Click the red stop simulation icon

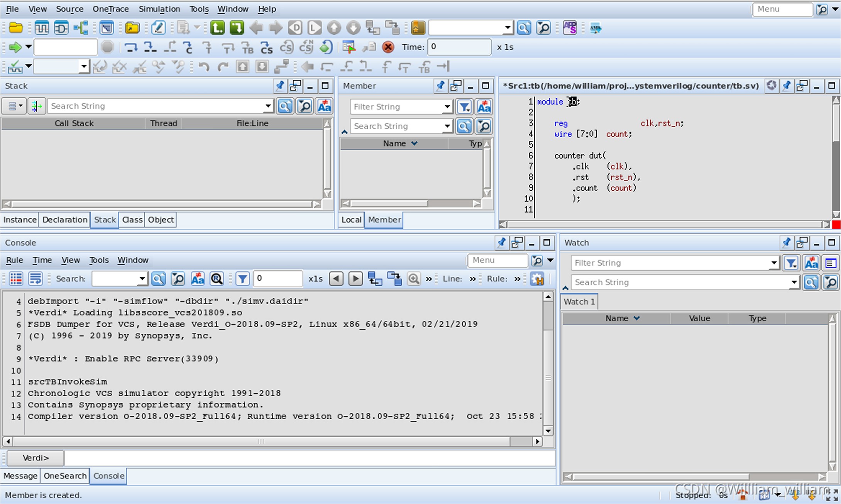pyautogui.click(x=388, y=47)
